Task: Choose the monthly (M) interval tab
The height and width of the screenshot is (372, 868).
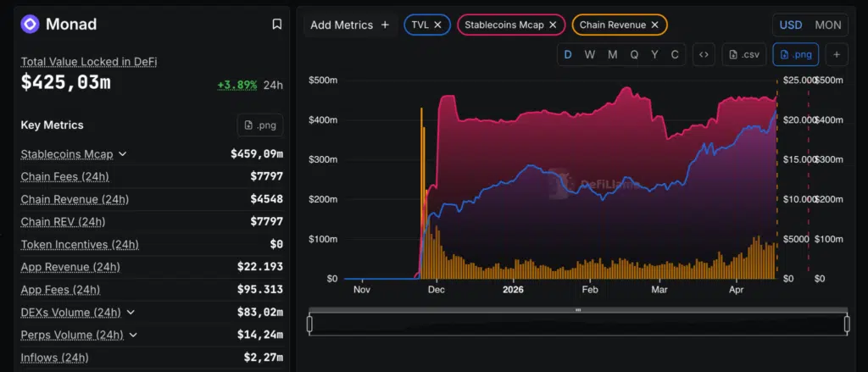Action: click(x=612, y=55)
